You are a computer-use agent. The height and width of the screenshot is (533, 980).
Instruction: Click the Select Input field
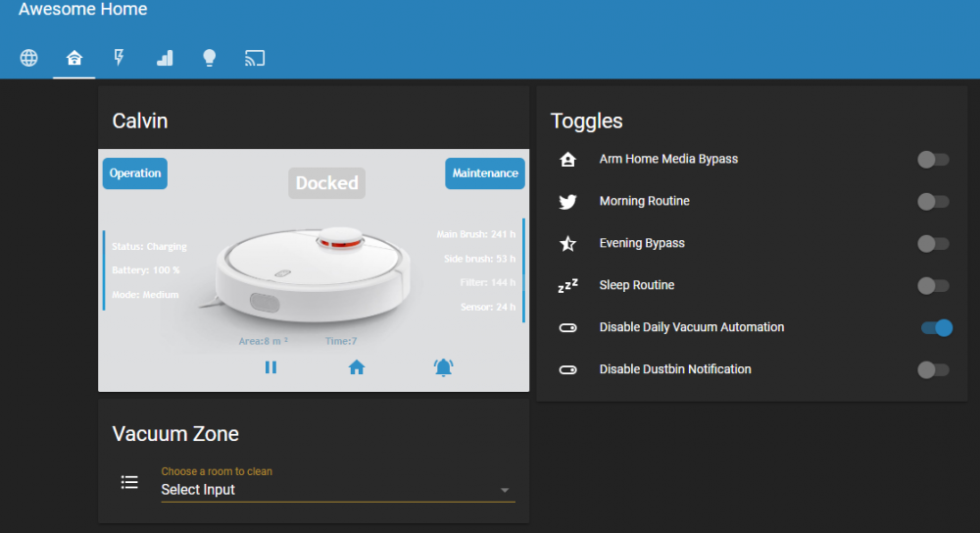click(x=338, y=490)
